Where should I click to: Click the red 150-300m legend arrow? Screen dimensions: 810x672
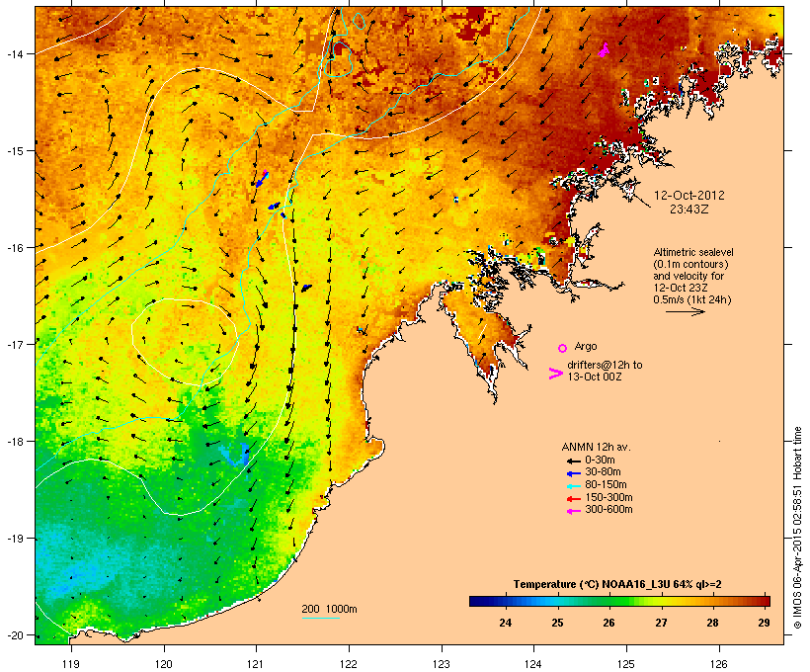573,499
